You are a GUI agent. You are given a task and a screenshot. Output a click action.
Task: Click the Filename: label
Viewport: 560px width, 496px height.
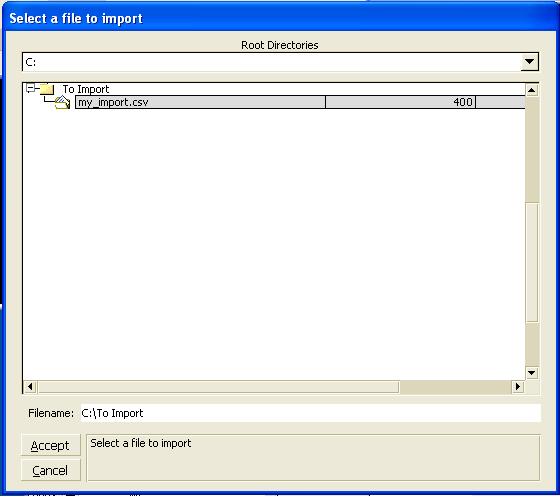click(x=51, y=413)
